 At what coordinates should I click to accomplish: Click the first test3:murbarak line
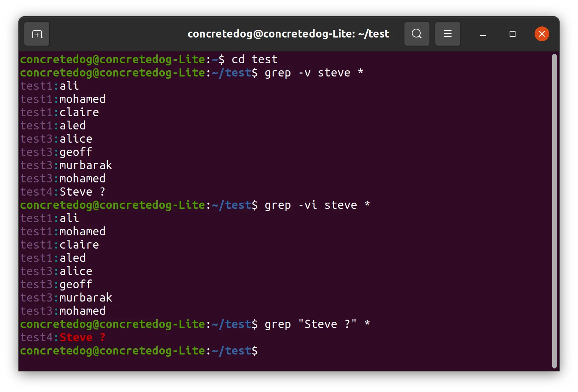tap(66, 165)
